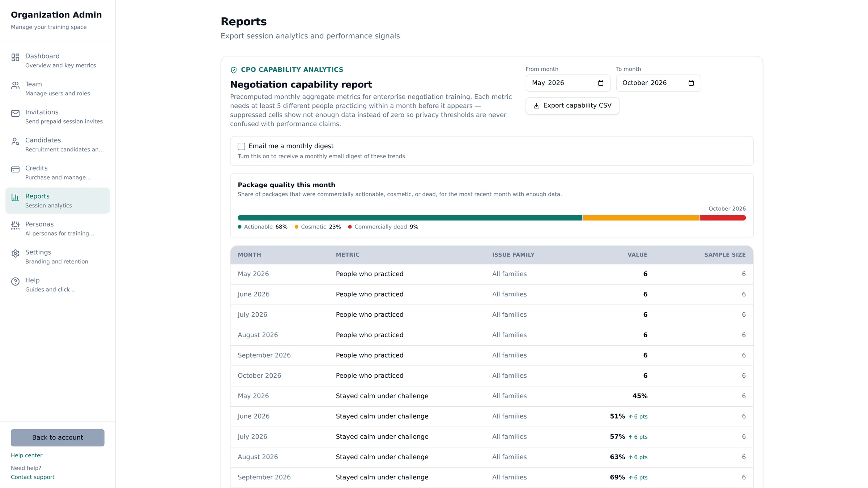Click the October 2026 People who practiced row
Image resolution: width=868 pixels, height=488 pixels.
492,376
